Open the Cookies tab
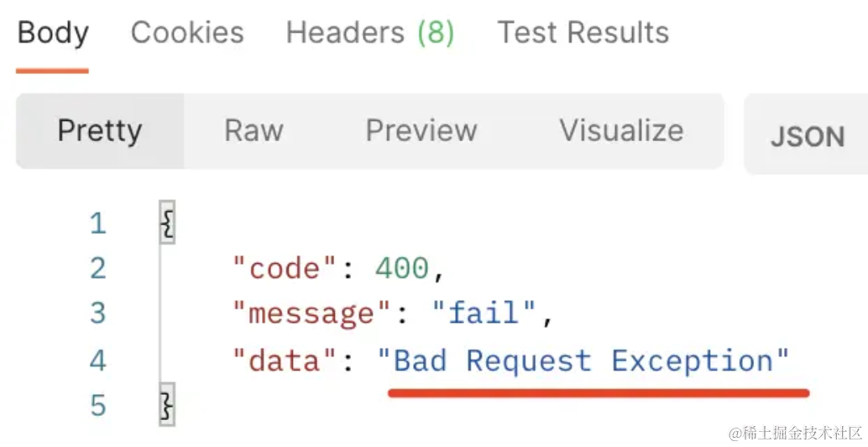The width and height of the screenshot is (868, 447). pos(187,32)
